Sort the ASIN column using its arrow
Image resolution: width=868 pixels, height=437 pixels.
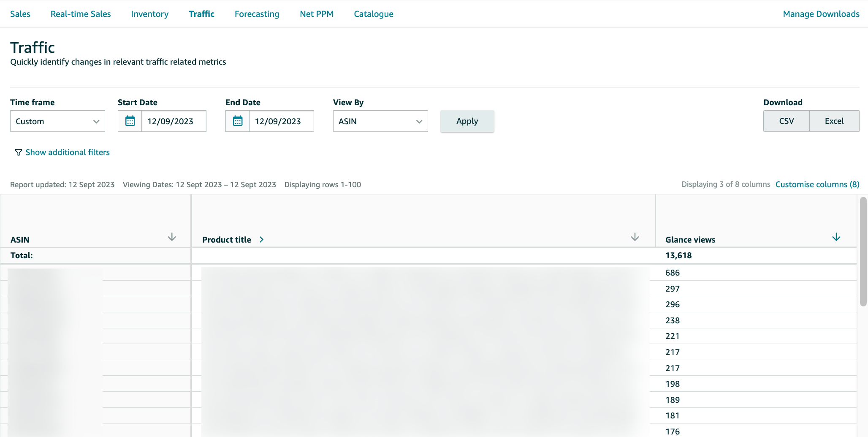[172, 237]
